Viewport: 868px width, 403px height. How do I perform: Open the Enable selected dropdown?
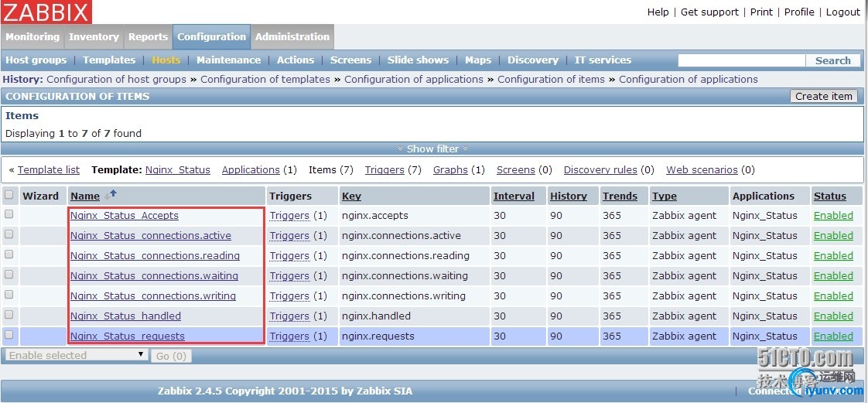[77, 355]
